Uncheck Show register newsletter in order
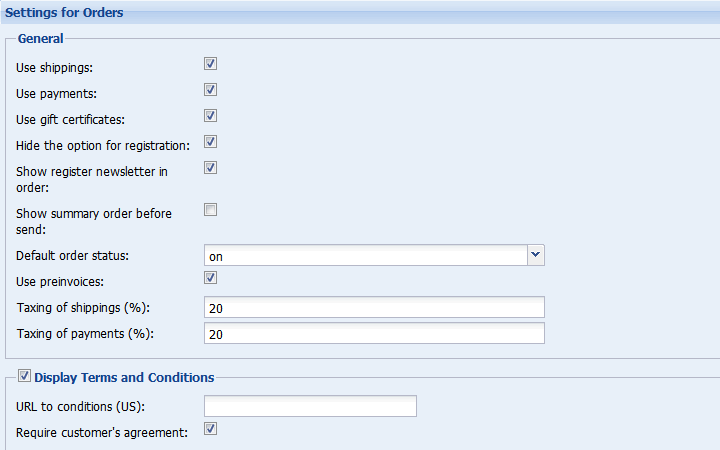The image size is (720, 450). 210,168
